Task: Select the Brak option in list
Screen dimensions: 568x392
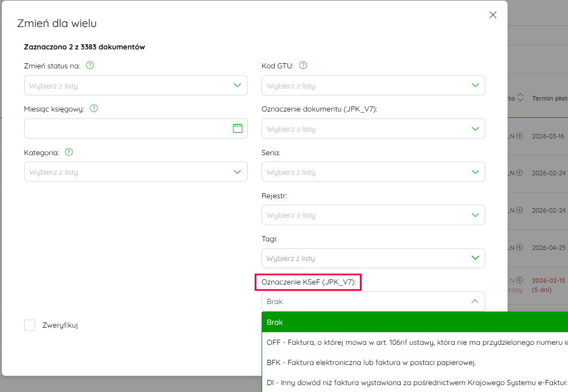Action: click(x=415, y=322)
